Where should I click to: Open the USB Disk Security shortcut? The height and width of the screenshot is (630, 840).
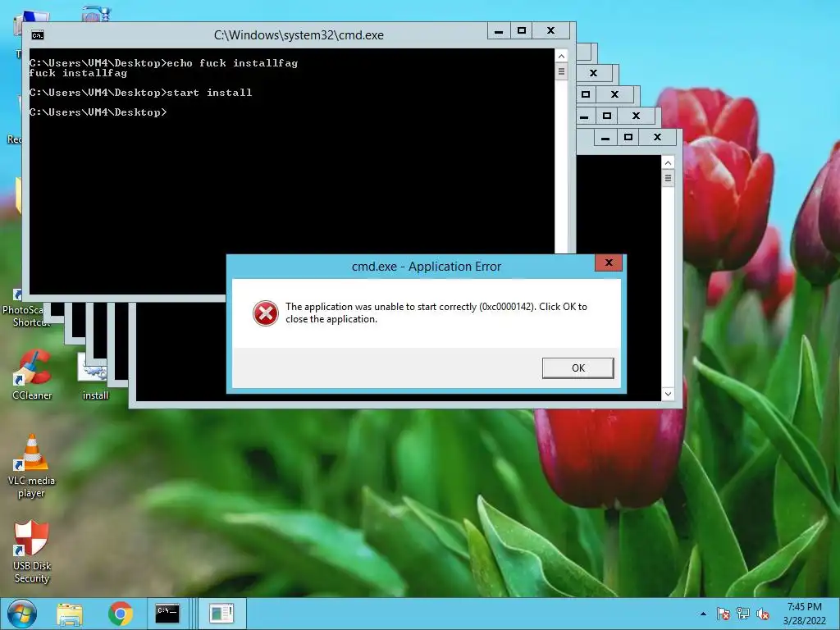click(x=32, y=552)
